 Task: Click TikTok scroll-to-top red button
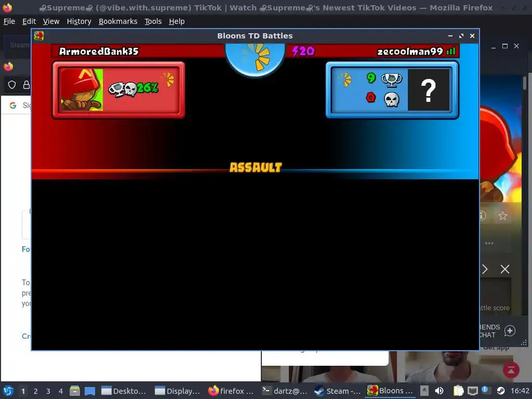click(511, 370)
